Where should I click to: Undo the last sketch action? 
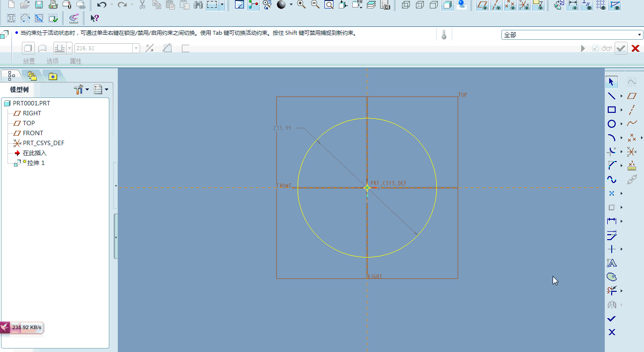point(102,5)
